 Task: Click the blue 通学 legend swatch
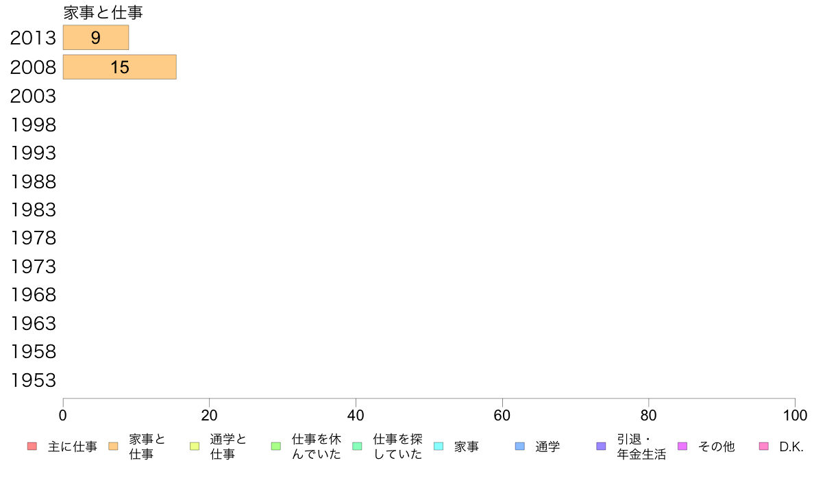click(x=519, y=446)
